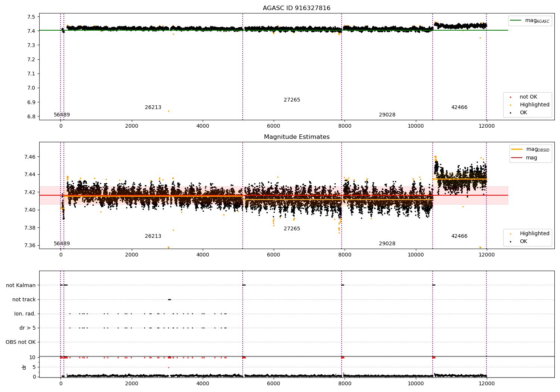The height and width of the screenshot is (392, 560).
Task: Click OBSID label 56489 in the top panel
Action: [x=62, y=115]
